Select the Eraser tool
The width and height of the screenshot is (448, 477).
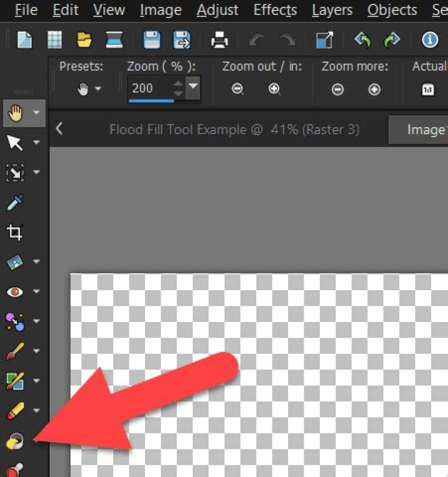tap(14, 410)
